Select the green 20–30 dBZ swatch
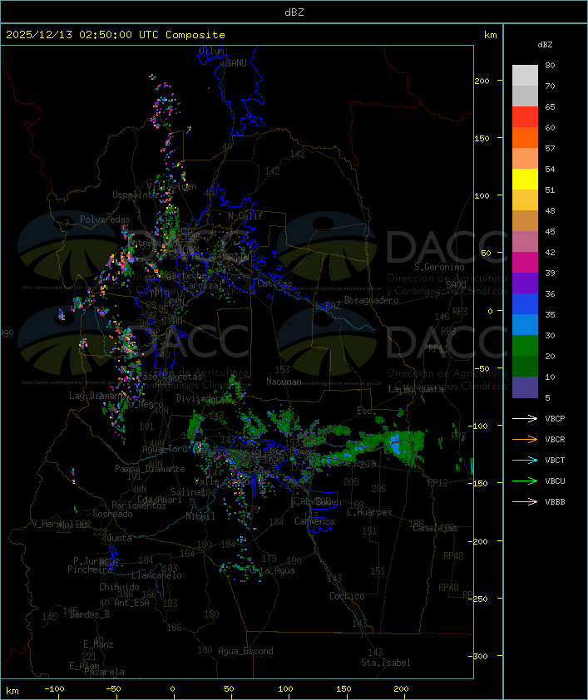This screenshot has height=700, width=588. point(525,345)
